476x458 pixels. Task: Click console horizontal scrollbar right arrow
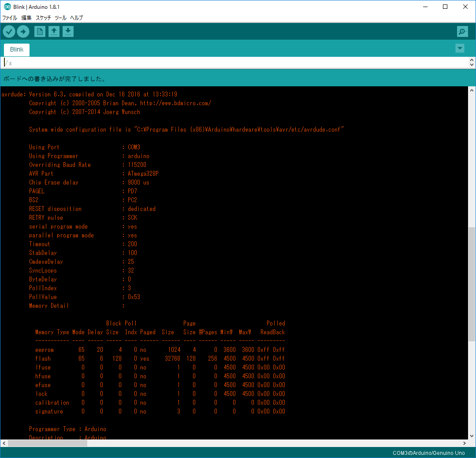pyautogui.click(x=465, y=443)
